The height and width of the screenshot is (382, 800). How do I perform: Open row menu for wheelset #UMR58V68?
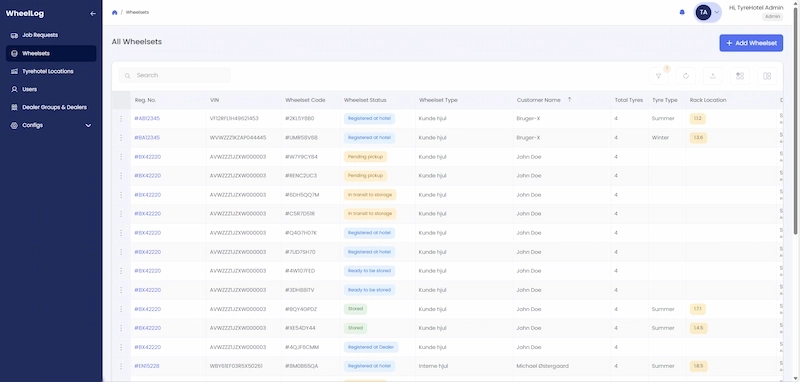(x=121, y=138)
